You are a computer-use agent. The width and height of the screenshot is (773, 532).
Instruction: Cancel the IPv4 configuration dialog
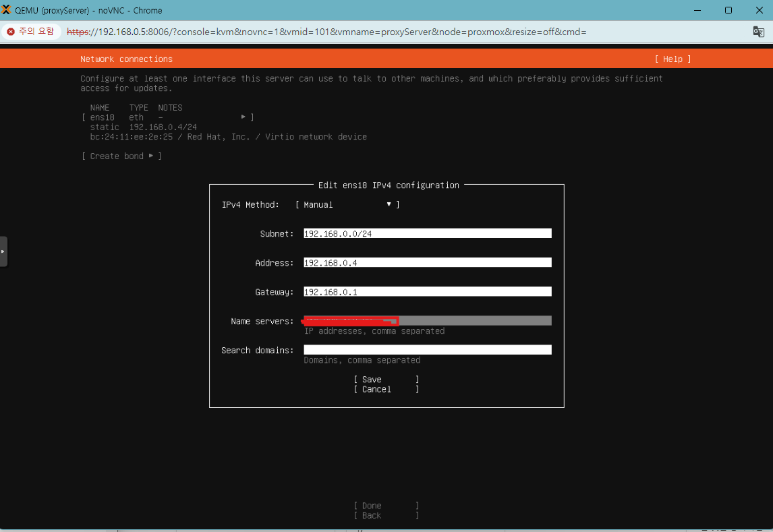(x=386, y=389)
